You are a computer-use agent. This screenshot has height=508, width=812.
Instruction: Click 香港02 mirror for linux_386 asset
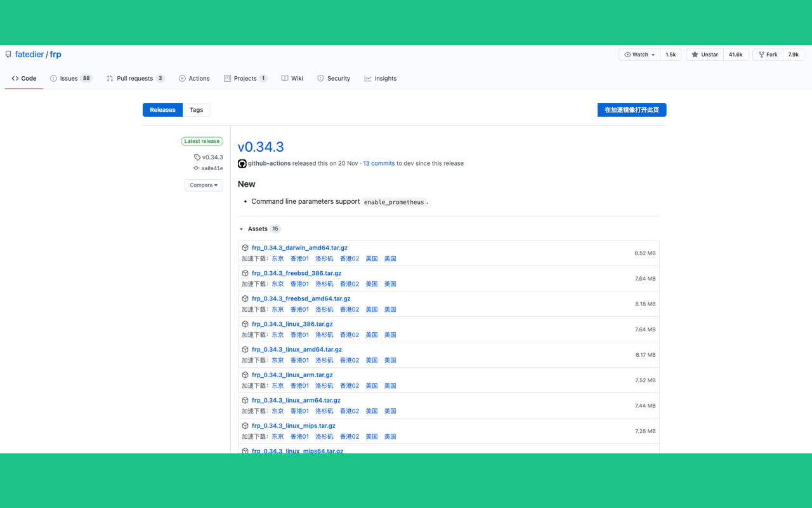tap(350, 335)
